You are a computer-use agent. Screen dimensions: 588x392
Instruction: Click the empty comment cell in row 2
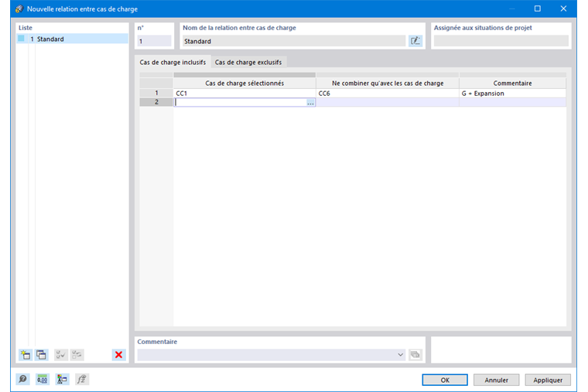pos(512,102)
